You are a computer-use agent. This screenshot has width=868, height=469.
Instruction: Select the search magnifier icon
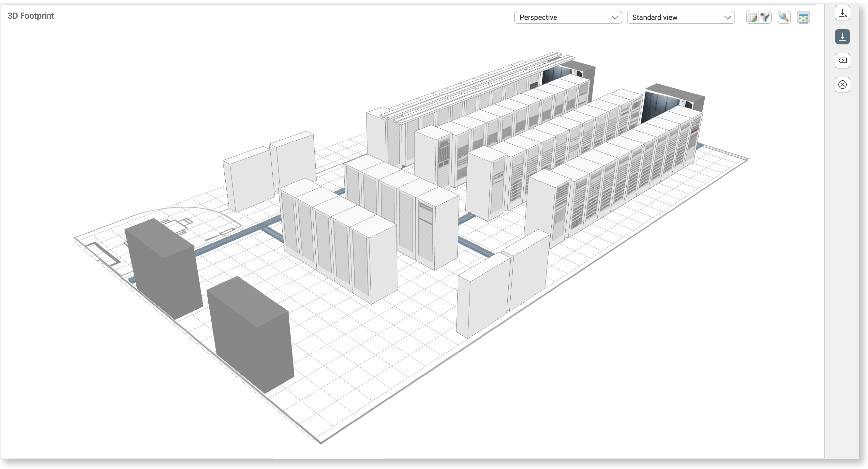pos(784,17)
